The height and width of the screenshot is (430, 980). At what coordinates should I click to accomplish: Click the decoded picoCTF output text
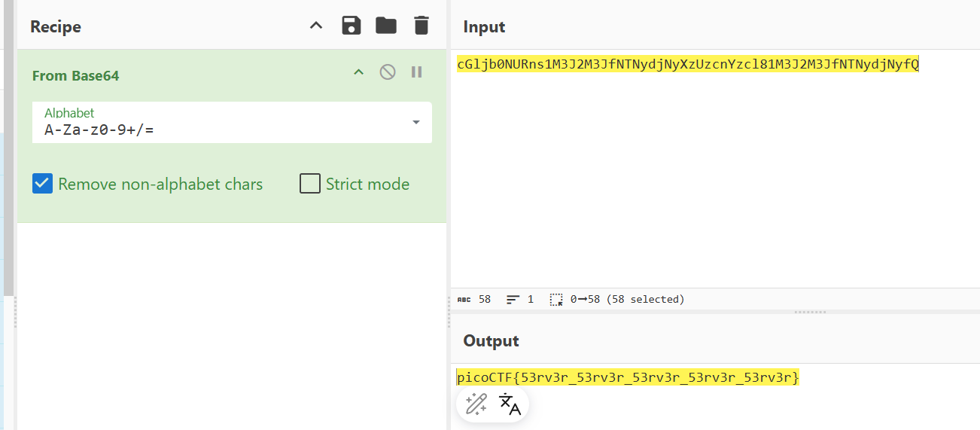[x=628, y=377]
